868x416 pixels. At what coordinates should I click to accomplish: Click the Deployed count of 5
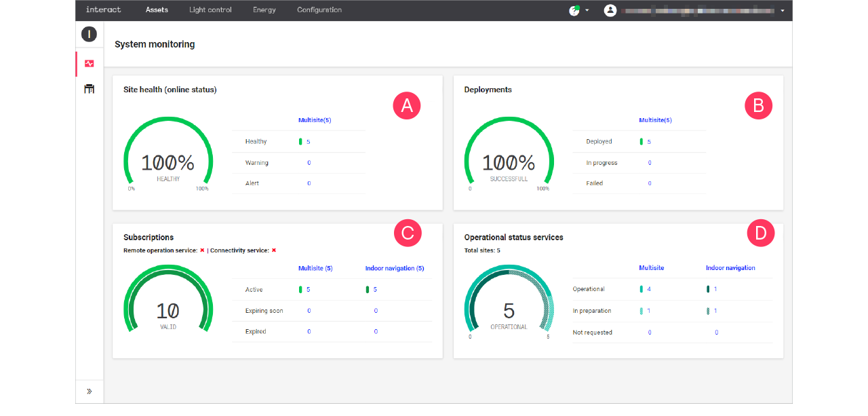tap(650, 141)
